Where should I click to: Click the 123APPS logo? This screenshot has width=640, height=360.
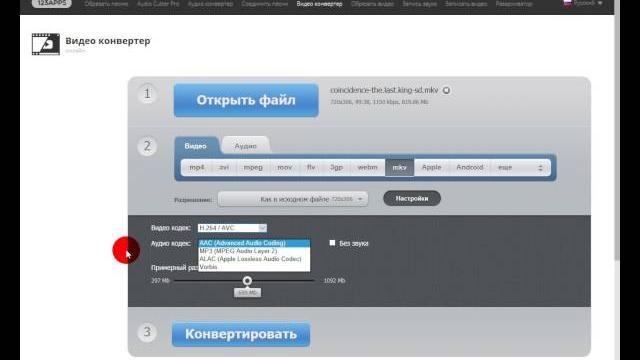click(51, 3)
